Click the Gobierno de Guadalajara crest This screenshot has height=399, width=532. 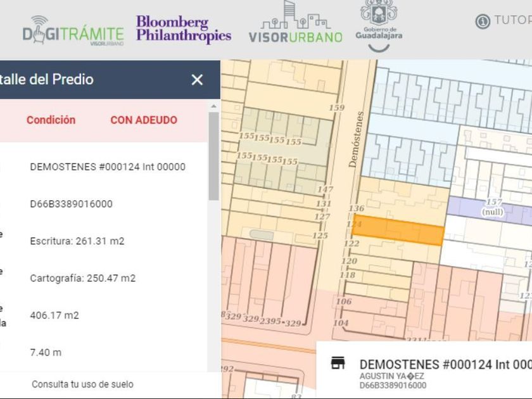[x=379, y=26]
